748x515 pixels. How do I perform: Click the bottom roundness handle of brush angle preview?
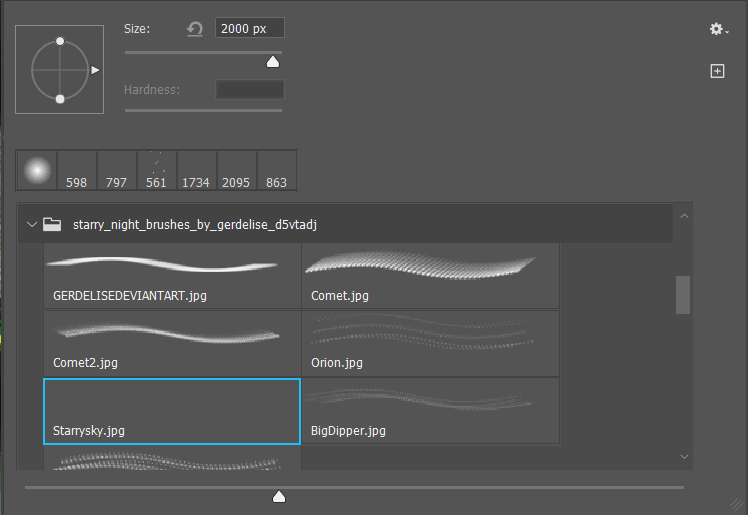click(60, 99)
